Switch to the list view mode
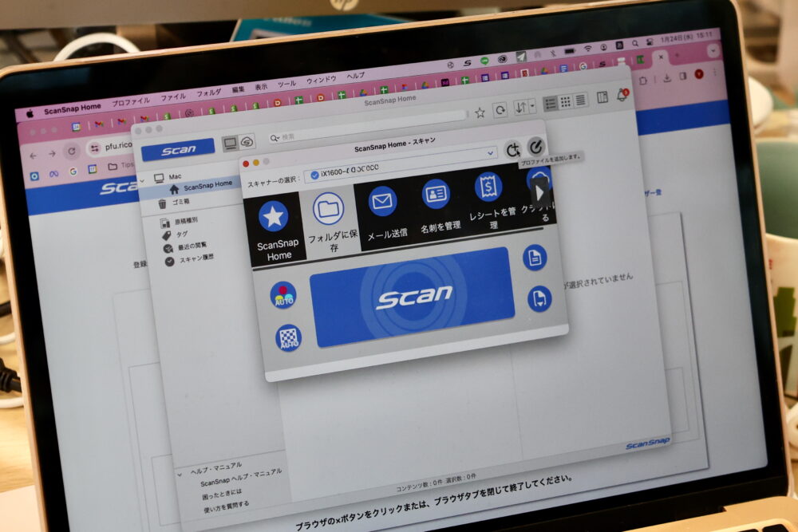 550,103
